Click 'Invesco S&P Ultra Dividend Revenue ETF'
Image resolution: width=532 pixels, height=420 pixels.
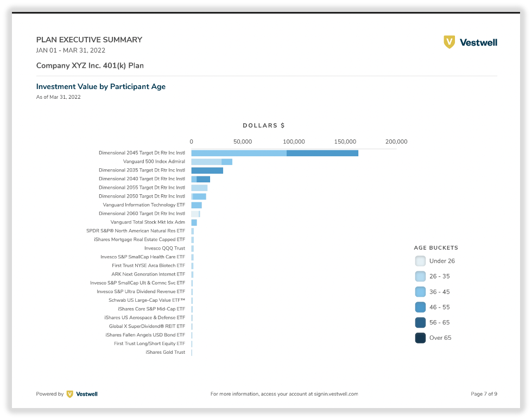point(141,291)
